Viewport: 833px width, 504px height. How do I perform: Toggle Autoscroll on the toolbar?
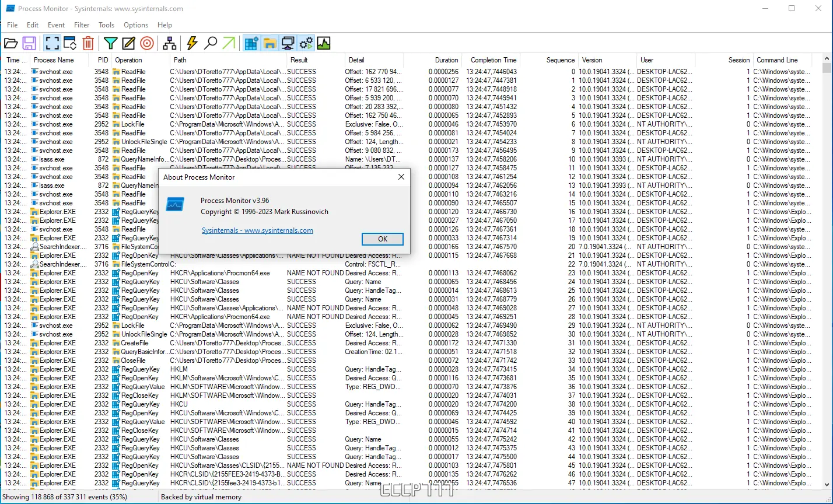coord(70,43)
